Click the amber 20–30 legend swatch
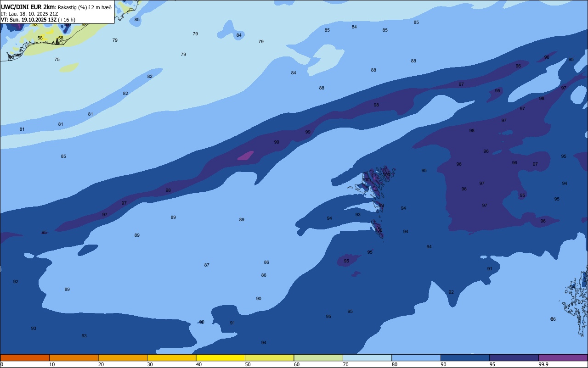Viewport: 588px width, 368px height. point(123,357)
